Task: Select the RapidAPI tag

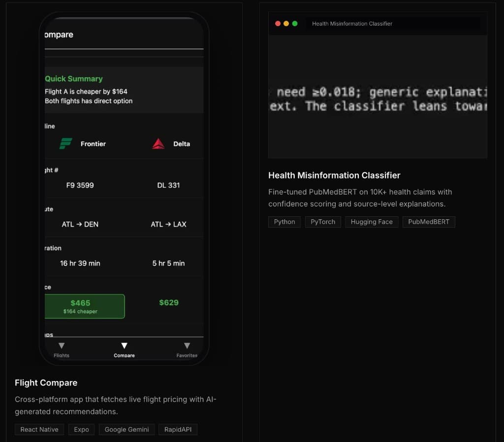Action: pos(178,429)
